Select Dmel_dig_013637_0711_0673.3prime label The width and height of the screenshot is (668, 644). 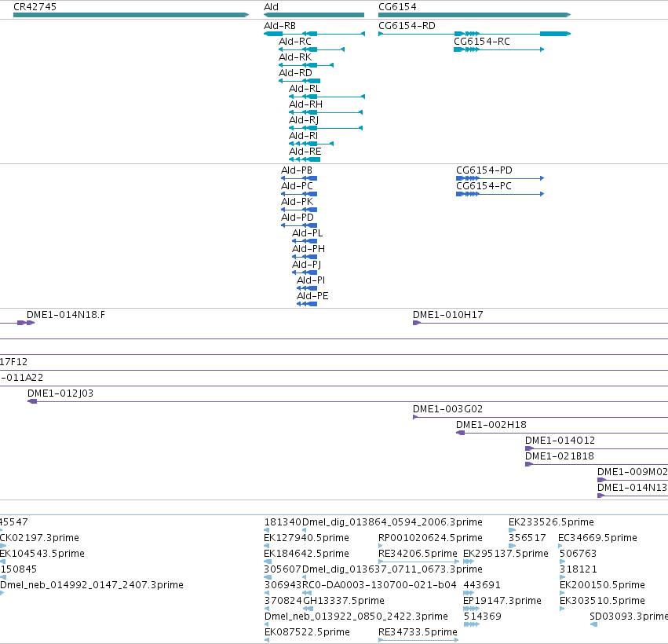coord(392,569)
